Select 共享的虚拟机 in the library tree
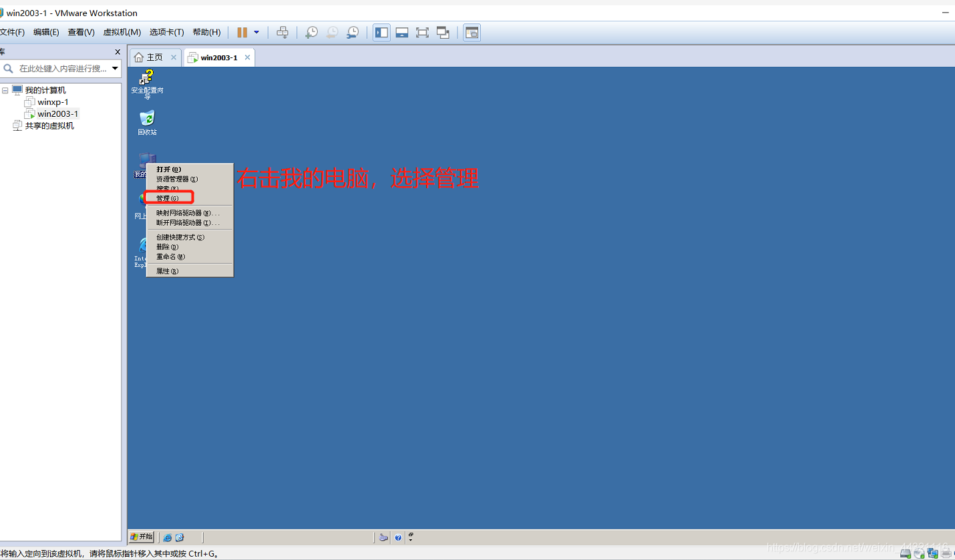This screenshot has width=955, height=560. click(49, 125)
